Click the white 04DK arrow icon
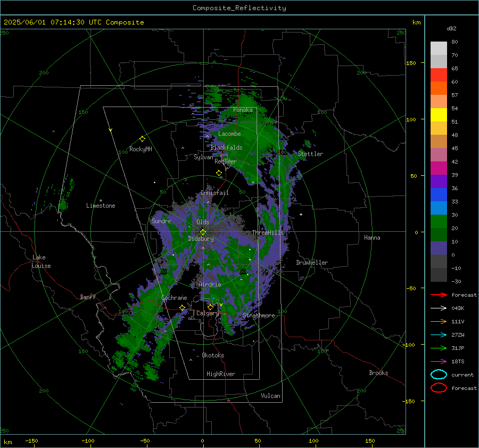 click(439, 308)
